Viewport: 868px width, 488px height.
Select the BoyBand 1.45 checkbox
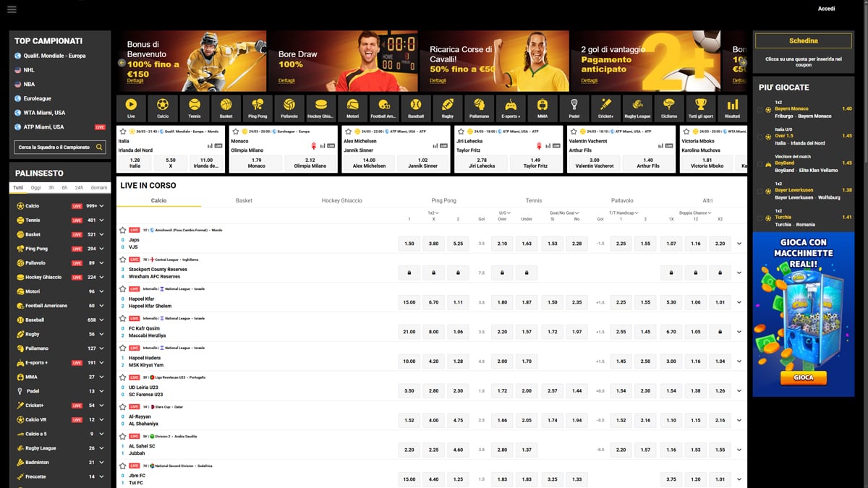[x=759, y=165]
